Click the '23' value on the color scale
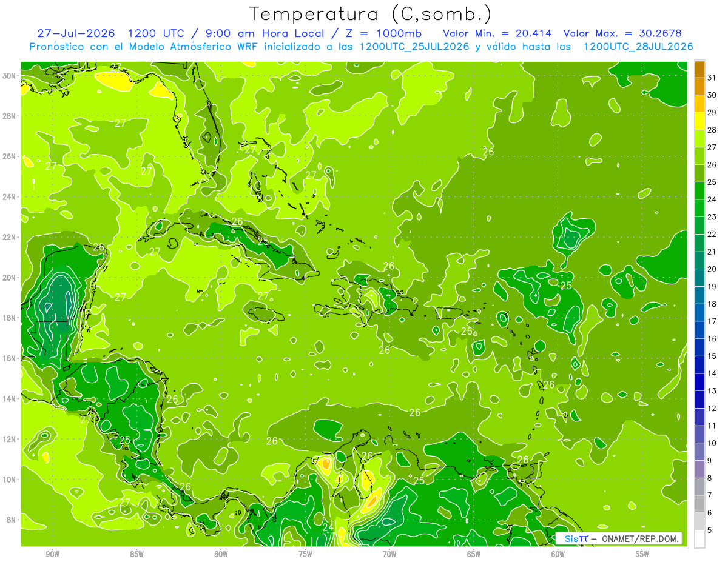Viewport: 728px width, 562px height. click(712, 217)
